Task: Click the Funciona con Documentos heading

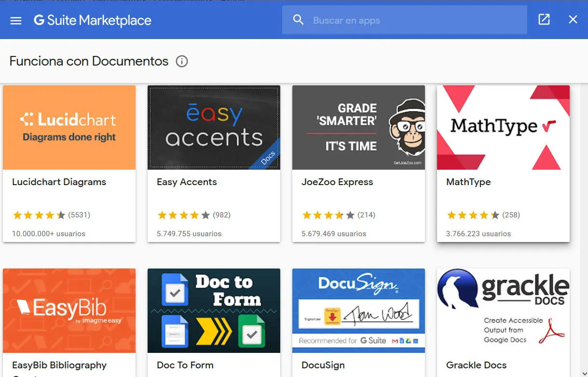Action: point(89,61)
